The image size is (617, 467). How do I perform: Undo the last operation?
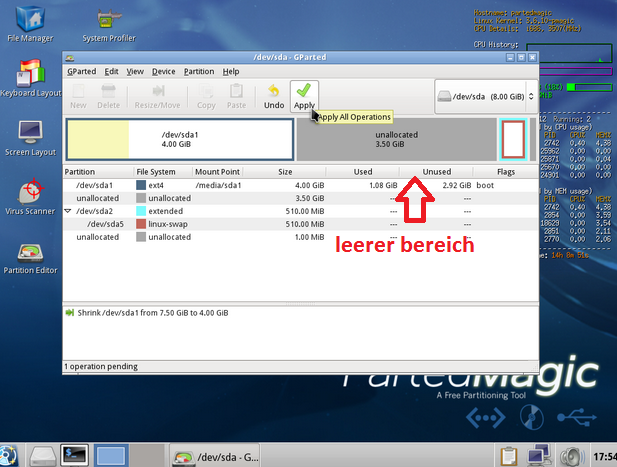(x=274, y=96)
